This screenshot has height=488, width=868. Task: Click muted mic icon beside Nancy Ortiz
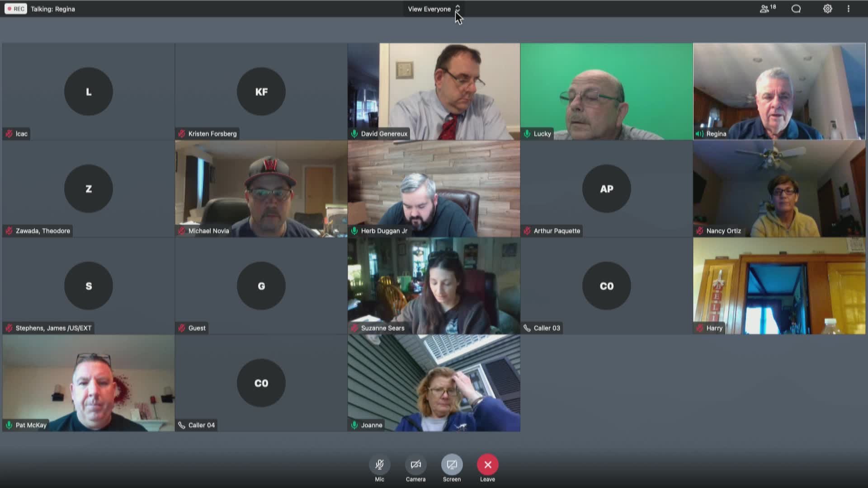click(x=700, y=231)
